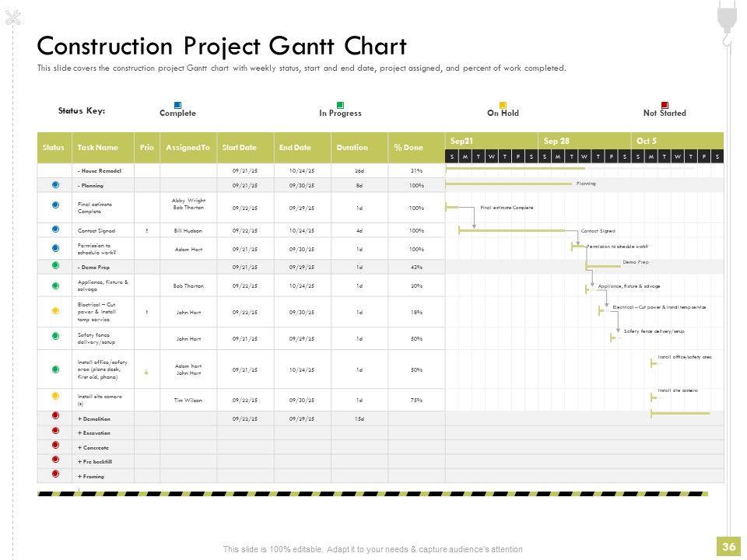Click low-priority down arrow in Install office row
The image size is (747, 560).
146,372
